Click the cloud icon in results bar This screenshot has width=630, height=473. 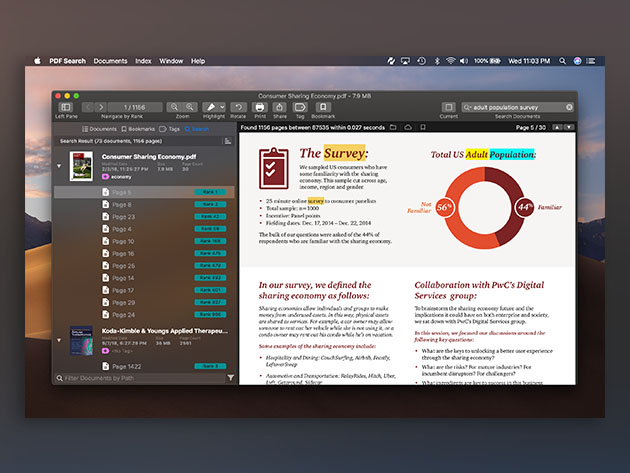408,127
